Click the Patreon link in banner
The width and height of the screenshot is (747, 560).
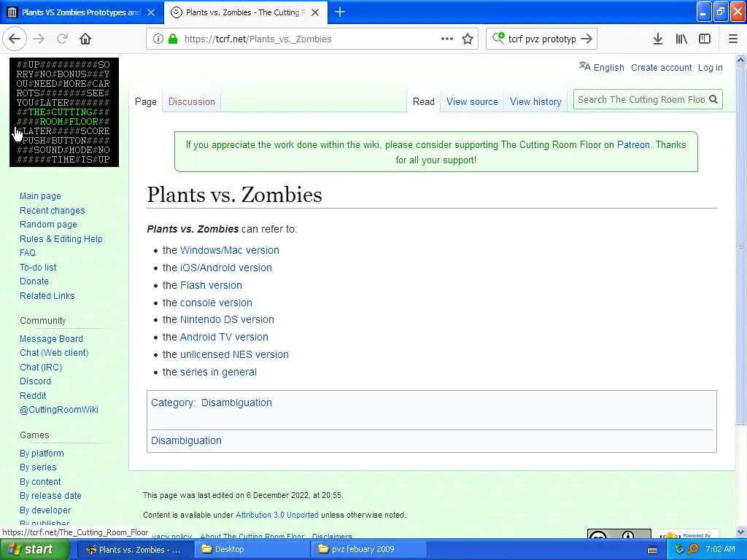633,145
